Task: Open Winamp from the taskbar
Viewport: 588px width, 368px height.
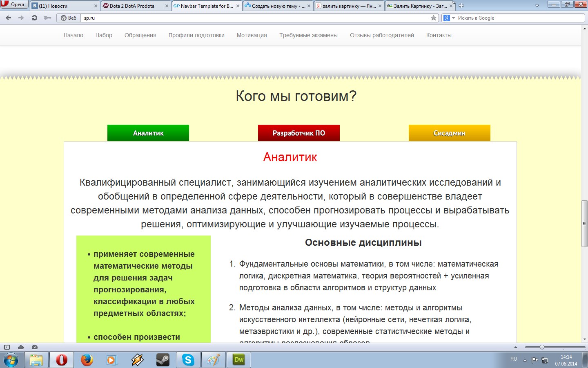Action: (x=138, y=360)
